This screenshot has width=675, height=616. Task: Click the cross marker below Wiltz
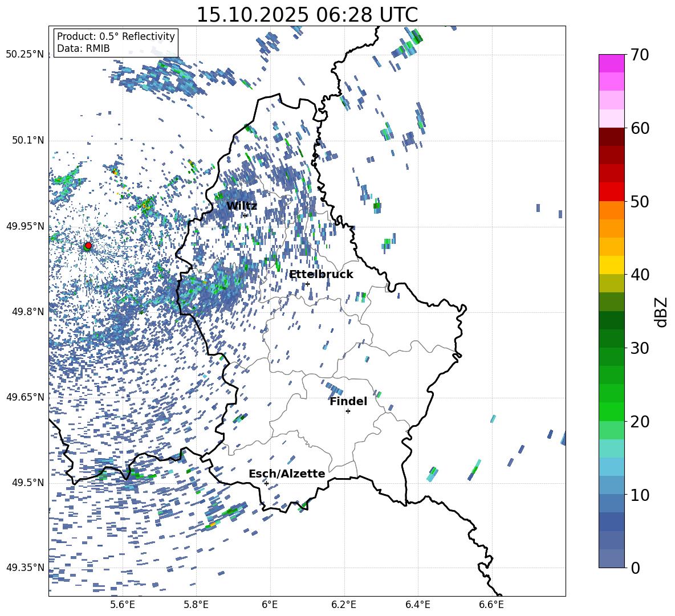point(245,215)
